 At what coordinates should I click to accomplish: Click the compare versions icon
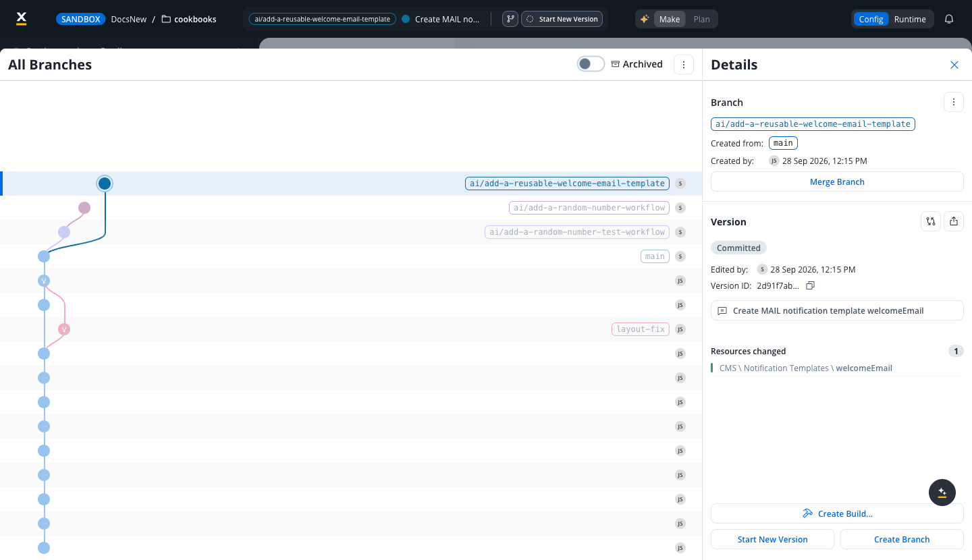click(931, 221)
